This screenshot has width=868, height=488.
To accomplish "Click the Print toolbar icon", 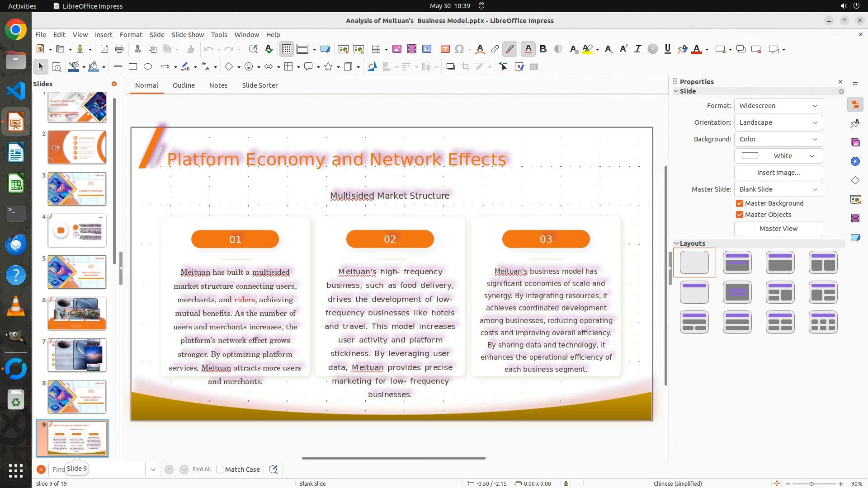I will tap(119, 49).
